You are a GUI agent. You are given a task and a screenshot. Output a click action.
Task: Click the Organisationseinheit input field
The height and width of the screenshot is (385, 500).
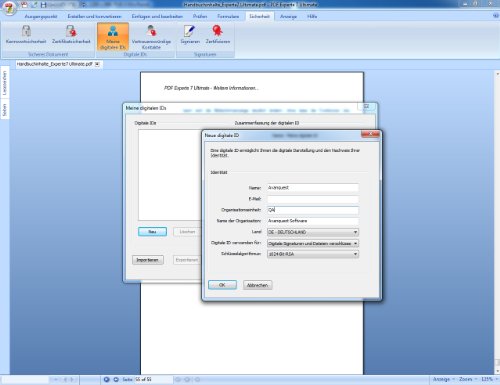point(313,210)
